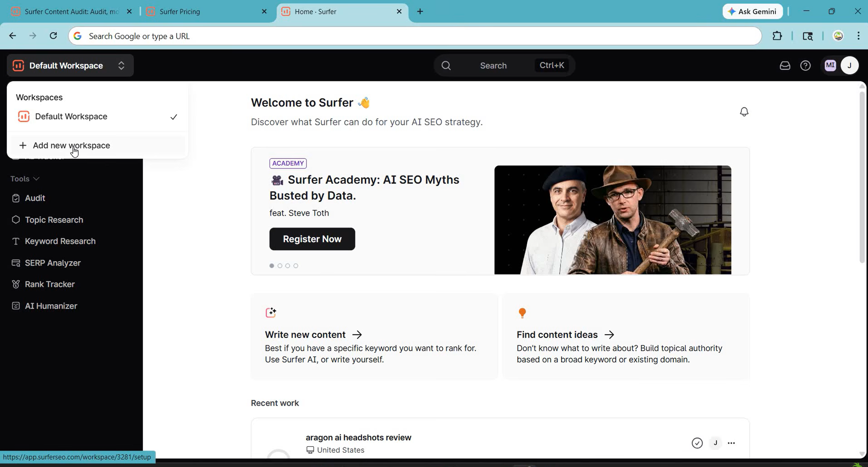Image resolution: width=868 pixels, height=467 pixels.
Task: Toggle the Default Workspace selection checkmark
Action: tap(173, 117)
